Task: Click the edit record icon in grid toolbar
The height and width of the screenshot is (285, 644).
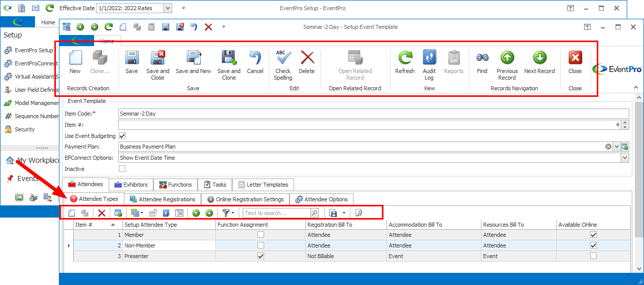Action: (118, 213)
